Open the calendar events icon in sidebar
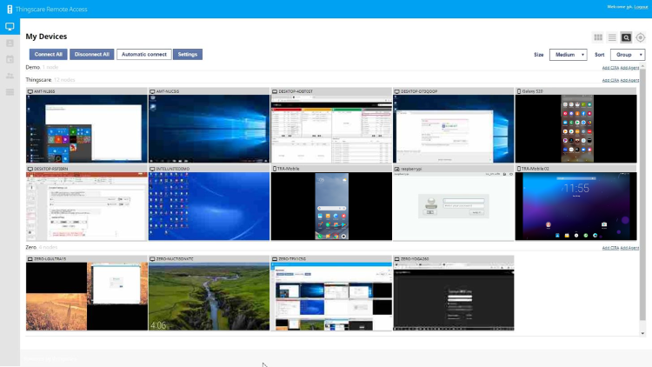Screen dimensions: 652x367 (10, 59)
